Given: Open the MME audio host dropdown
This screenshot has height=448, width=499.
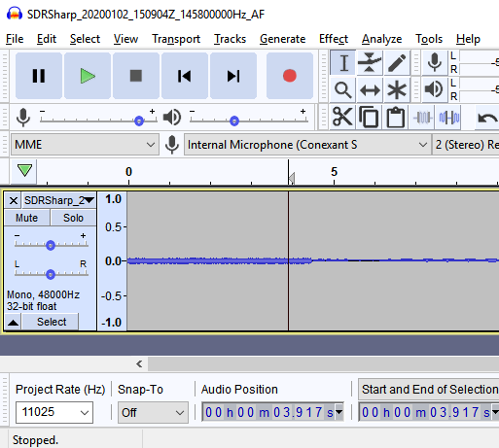Looking at the screenshot, I should [x=85, y=145].
